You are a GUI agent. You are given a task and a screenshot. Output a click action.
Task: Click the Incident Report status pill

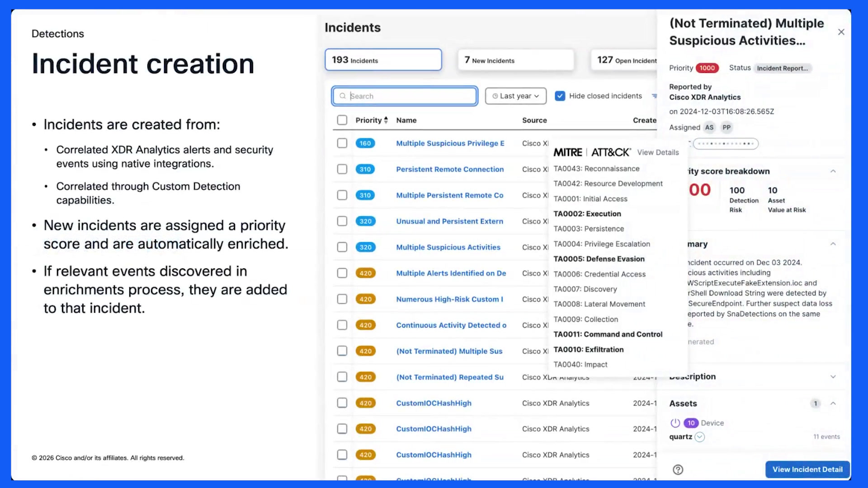coord(782,68)
